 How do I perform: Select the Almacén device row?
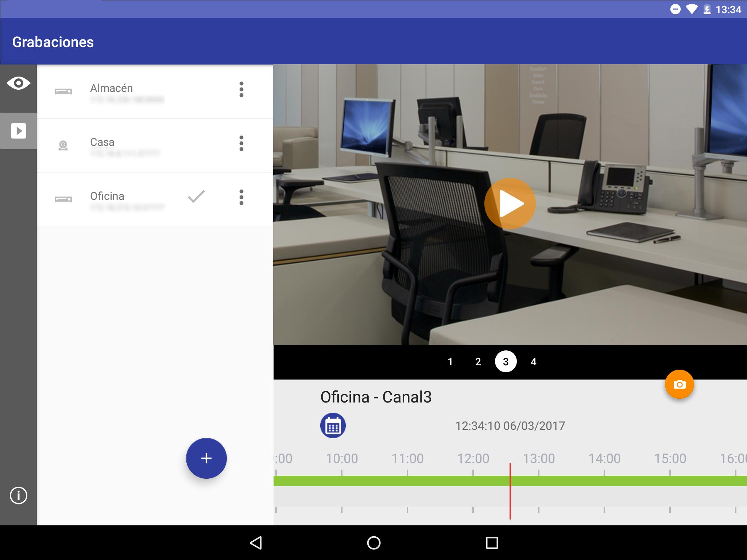click(x=155, y=92)
